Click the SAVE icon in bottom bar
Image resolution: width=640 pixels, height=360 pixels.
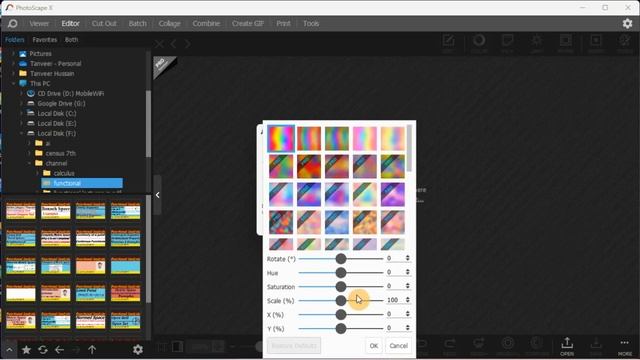596,346
